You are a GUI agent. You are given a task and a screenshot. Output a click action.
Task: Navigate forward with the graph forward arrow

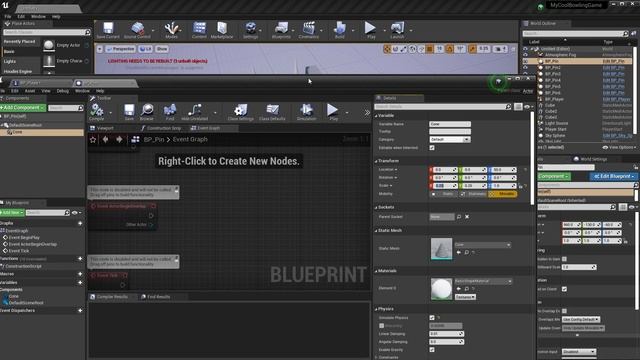[x=119, y=140]
